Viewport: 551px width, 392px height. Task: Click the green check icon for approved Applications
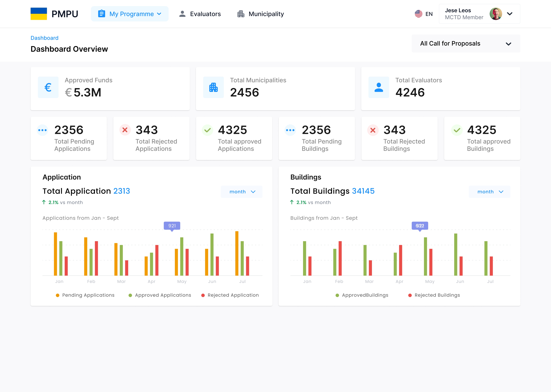coord(208,130)
